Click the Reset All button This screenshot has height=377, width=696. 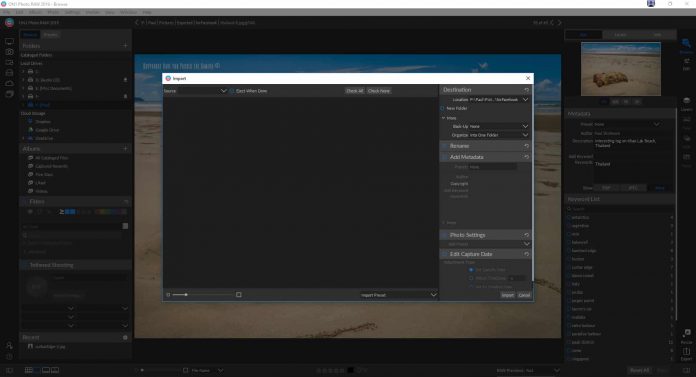pyautogui.click(x=640, y=370)
